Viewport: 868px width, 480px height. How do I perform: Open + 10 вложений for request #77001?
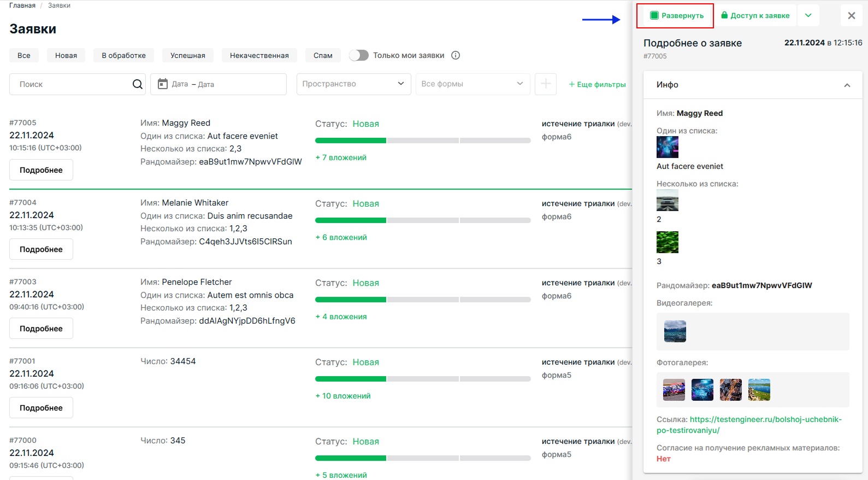[x=343, y=396]
